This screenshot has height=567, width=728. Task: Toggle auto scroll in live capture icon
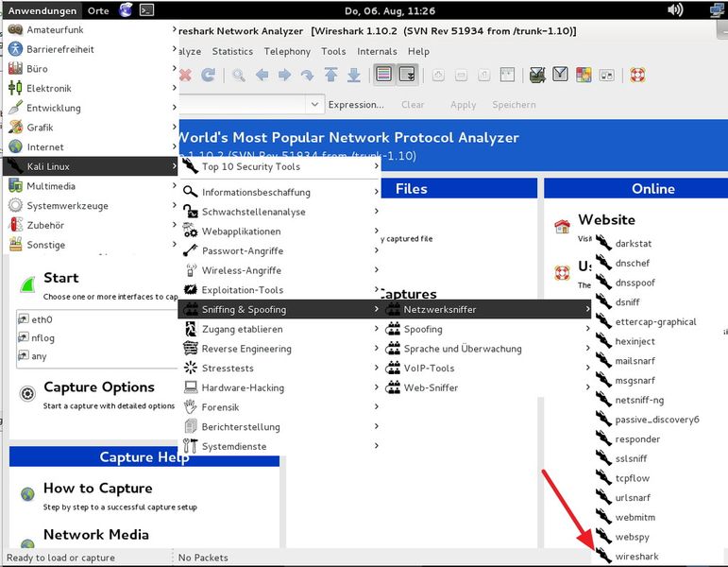click(407, 74)
